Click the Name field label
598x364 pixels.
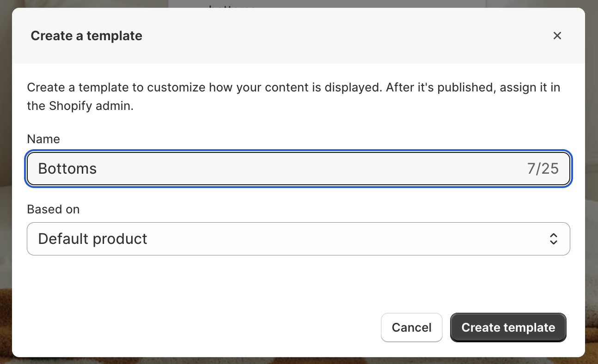[43, 139]
